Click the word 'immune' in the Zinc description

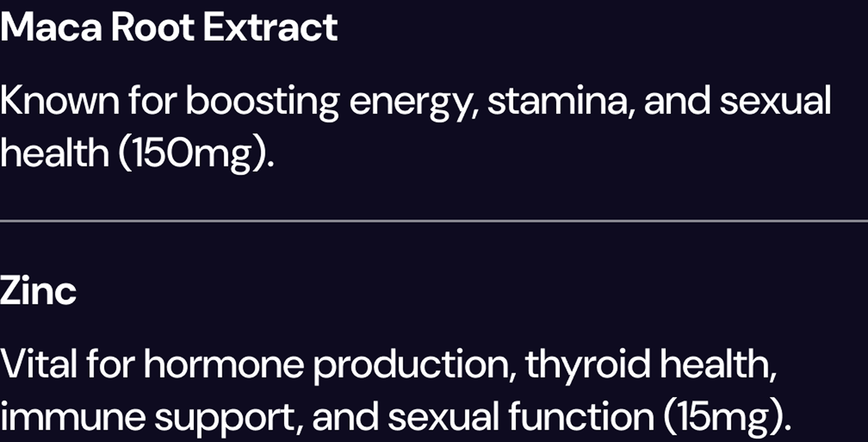(73, 417)
